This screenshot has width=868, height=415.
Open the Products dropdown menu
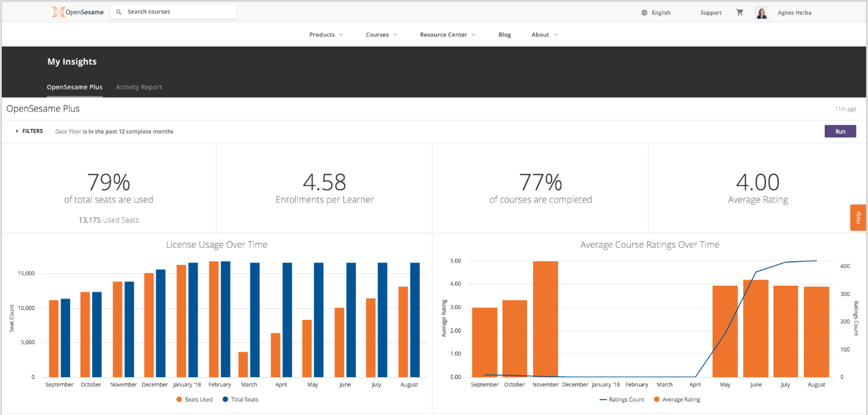326,35
